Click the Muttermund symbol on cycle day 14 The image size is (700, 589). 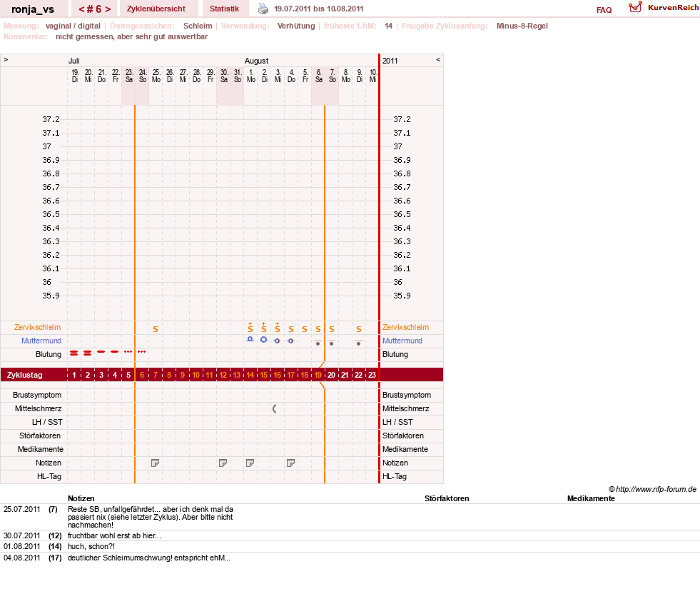click(x=250, y=339)
